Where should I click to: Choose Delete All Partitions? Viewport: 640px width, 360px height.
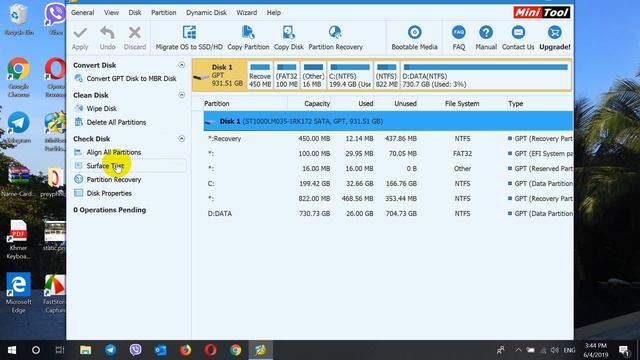click(x=110, y=122)
